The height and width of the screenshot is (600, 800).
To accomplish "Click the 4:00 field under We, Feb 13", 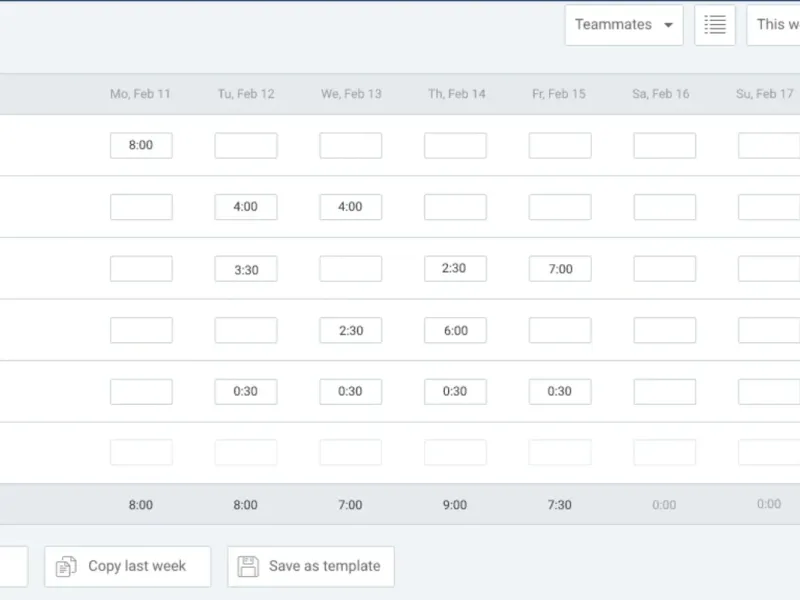I will pos(350,207).
